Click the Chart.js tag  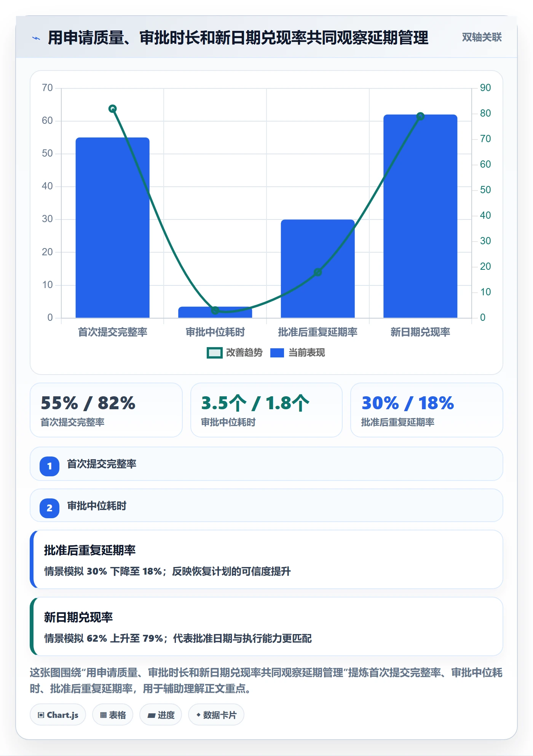point(58,715)
